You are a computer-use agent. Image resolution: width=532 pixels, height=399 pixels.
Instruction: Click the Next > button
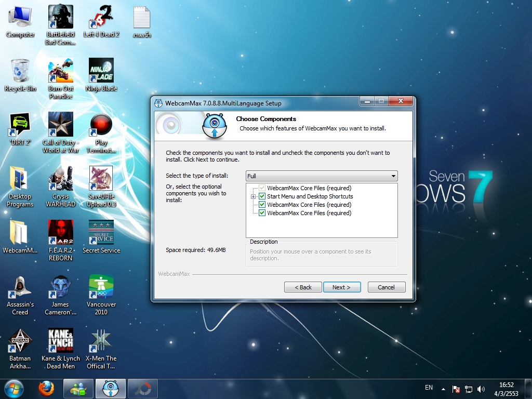pos(342,287)
